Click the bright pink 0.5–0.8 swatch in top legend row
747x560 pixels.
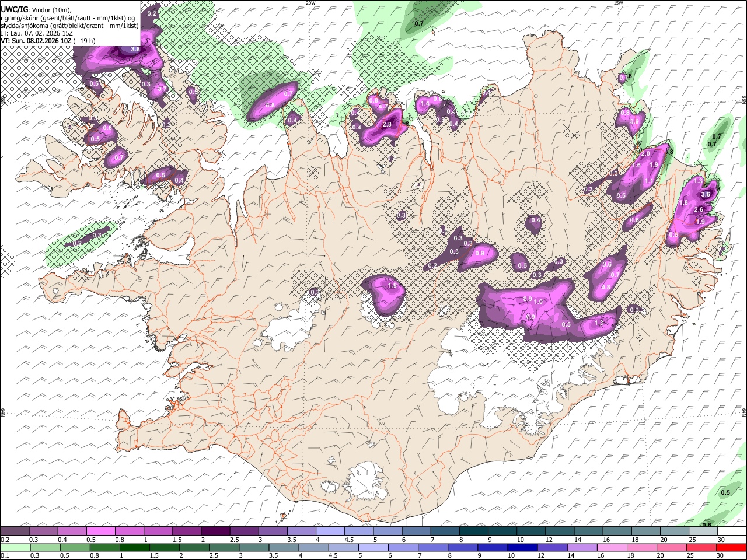(x=101, y=531)
